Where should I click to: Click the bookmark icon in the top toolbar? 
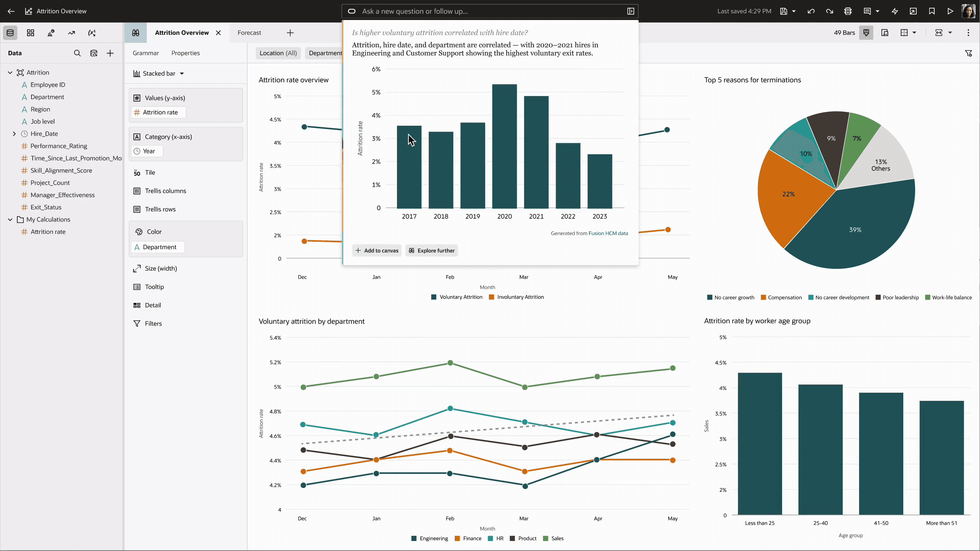pyautogui.click(x=932, y=11)
